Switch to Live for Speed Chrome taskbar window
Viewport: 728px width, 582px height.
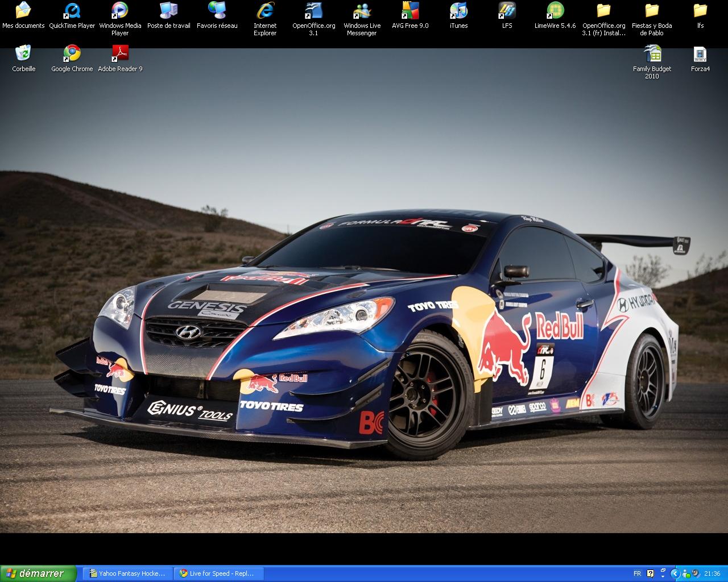(218, 573)
